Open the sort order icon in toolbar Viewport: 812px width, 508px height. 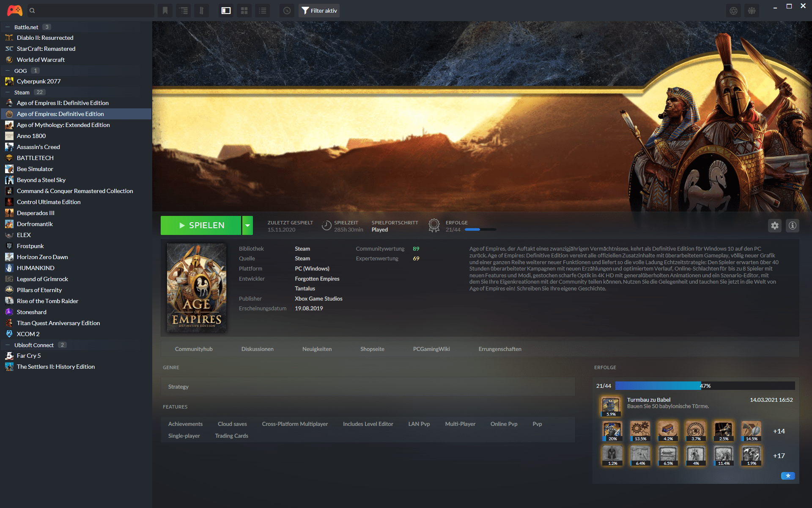(x=202, y=11)
